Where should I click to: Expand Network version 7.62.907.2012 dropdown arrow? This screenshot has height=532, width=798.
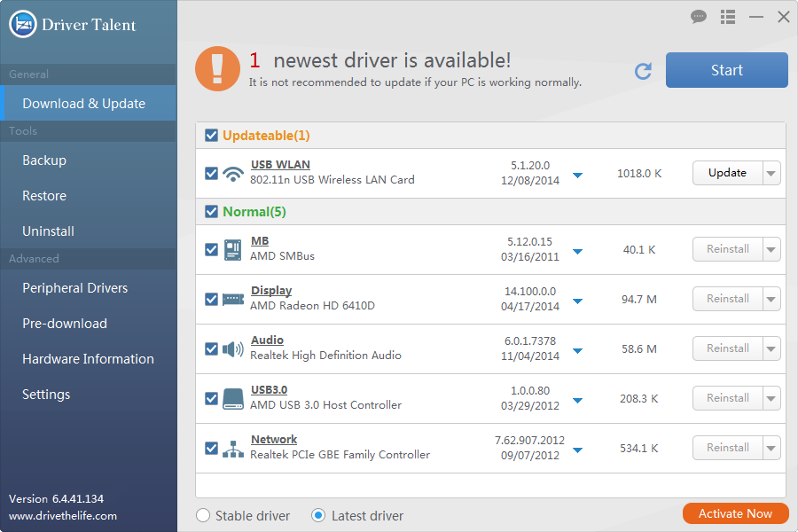577,450
